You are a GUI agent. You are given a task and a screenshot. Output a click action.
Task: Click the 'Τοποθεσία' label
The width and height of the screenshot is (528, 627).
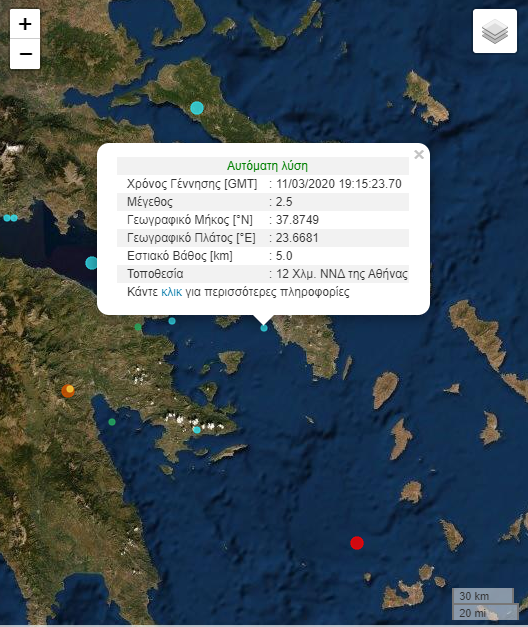155,274
